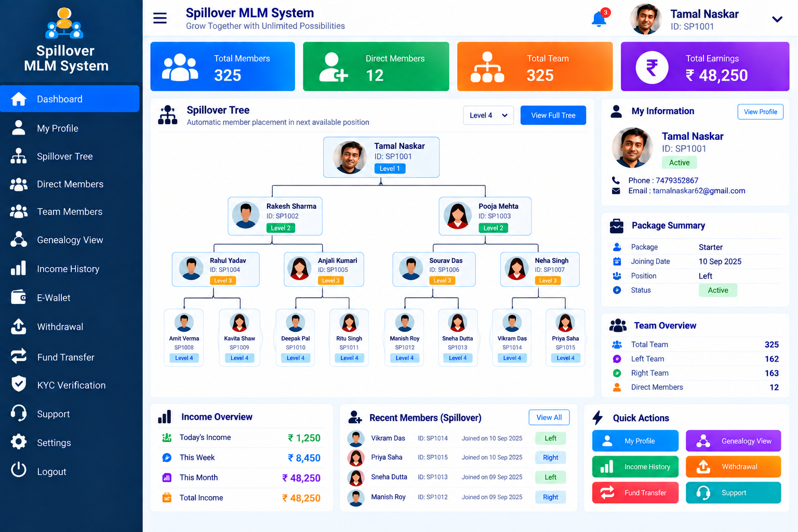Click the Settings gear sidebar icon

coord(19,442)
